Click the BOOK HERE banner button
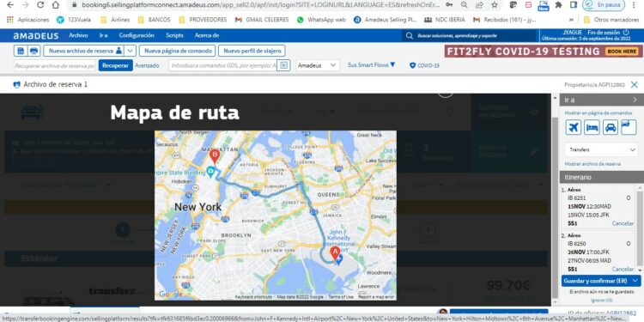The height and width of the screenshot is (322, 644). (623, 52)
